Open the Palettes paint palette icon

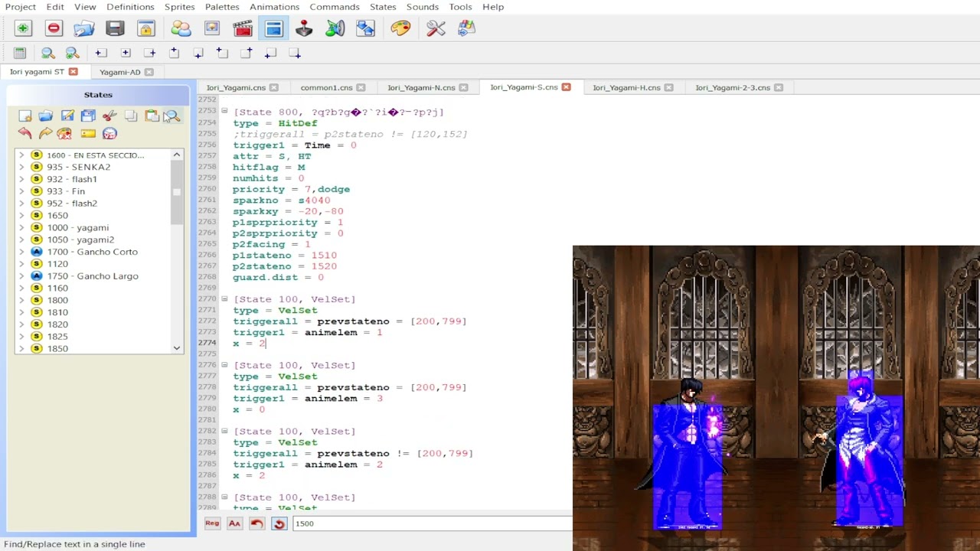(x=400, y=28)
